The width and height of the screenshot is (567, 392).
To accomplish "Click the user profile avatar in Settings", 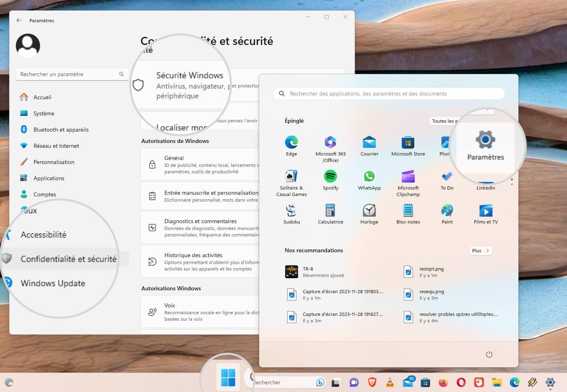I will click(x=28, y=45).
